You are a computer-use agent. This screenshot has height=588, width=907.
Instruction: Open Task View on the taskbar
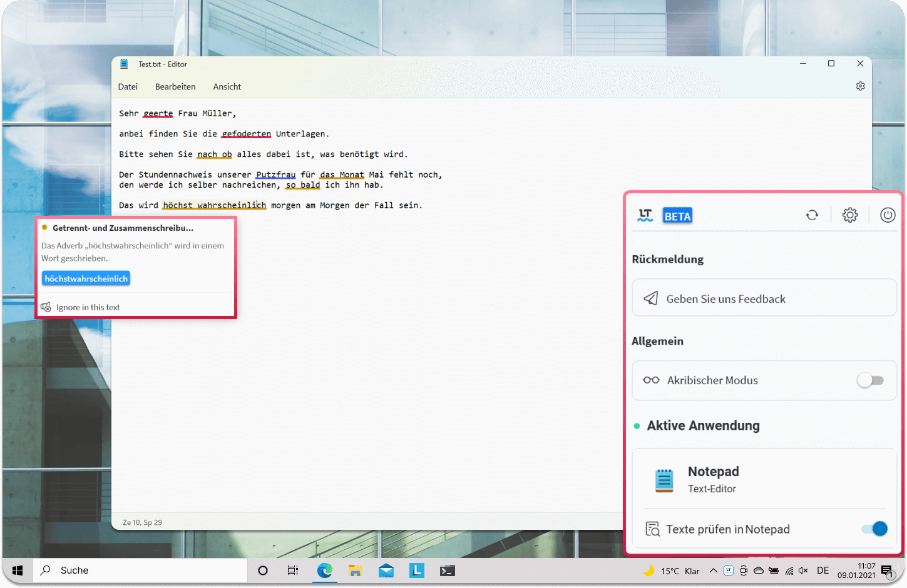(292, 570)
